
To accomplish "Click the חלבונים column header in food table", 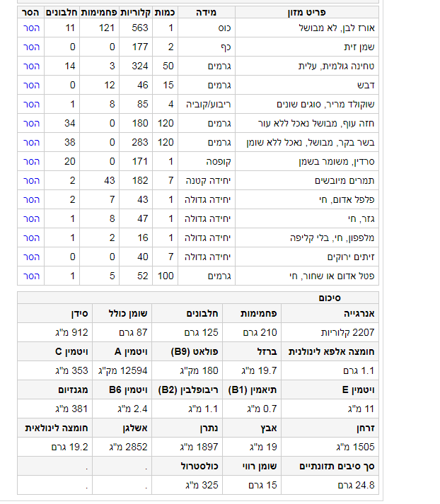I will tap(62, 13).
